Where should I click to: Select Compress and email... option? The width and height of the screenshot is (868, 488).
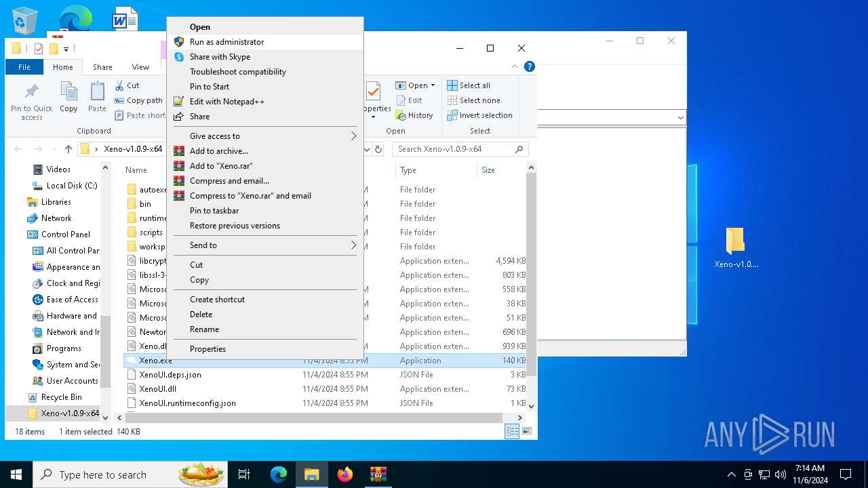(x=265, y=181)
